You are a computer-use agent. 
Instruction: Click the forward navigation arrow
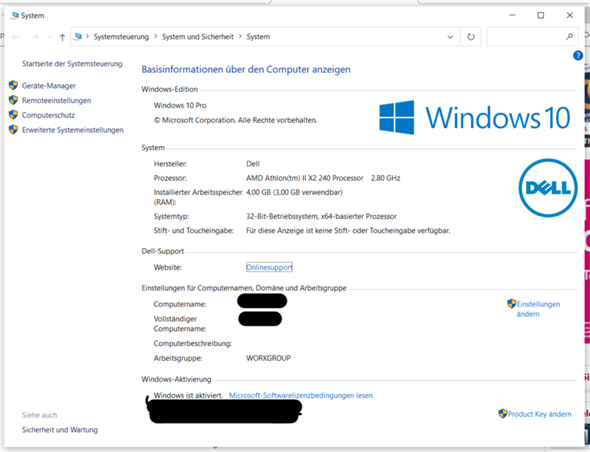click(x=35, y=37)
